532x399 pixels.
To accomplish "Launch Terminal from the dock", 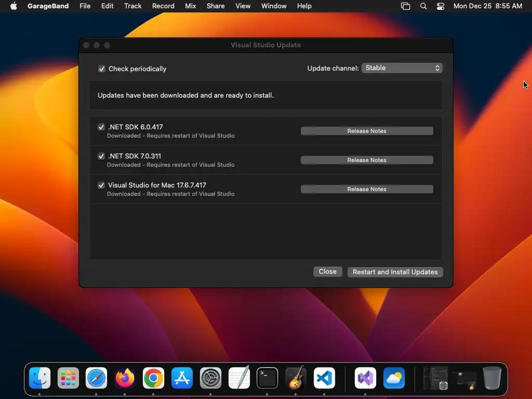I will point(267,378).
